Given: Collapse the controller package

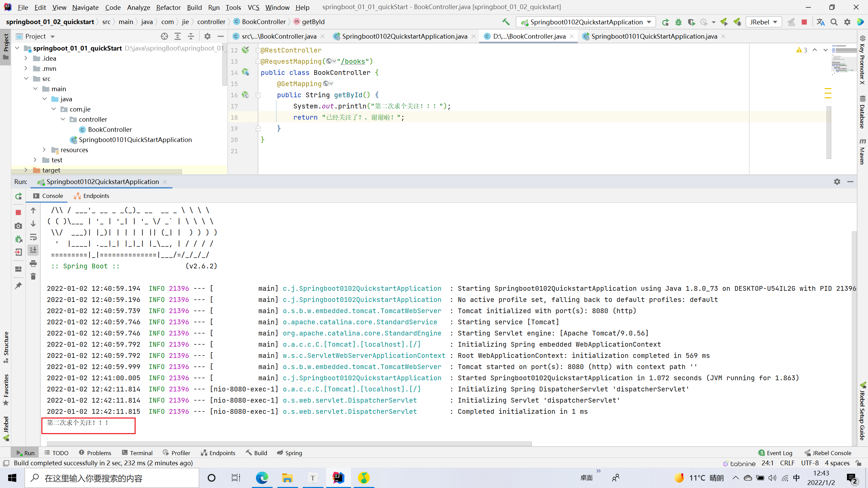Looking at the screenshot, I should [x=63, y=119].
